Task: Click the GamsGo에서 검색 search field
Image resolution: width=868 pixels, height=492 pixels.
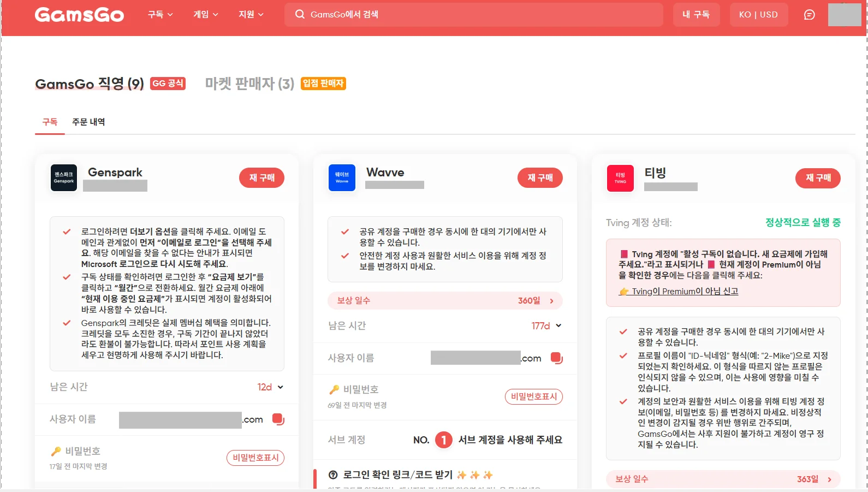Action: pyautogui.click(x=473, y=15)
